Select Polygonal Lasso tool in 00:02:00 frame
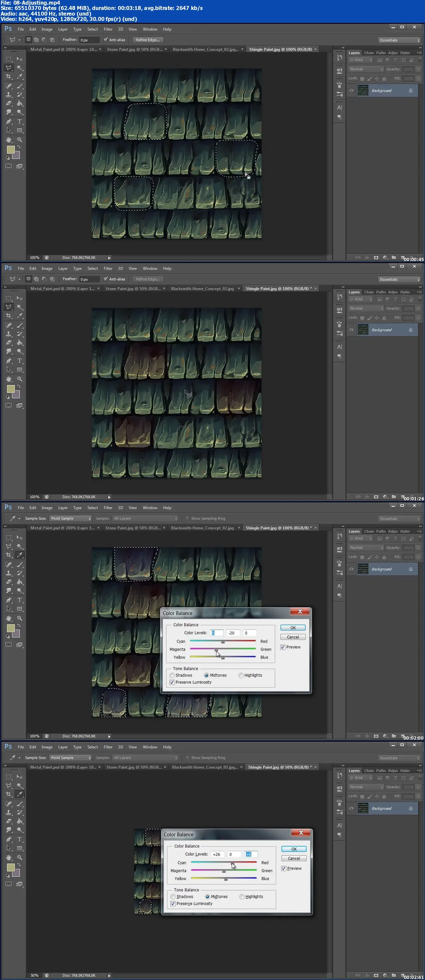 (x=8, y=546)
